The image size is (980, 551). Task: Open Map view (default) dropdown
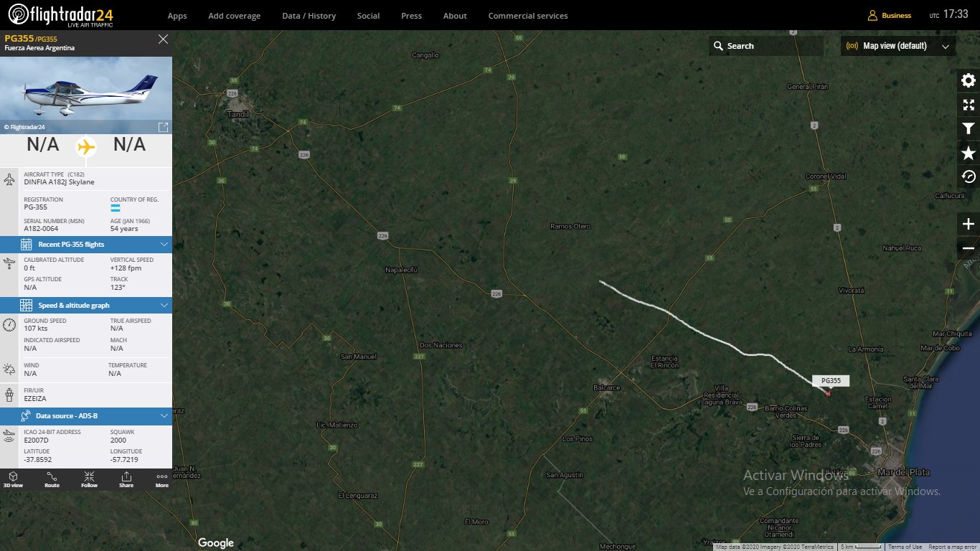pyautogui.click(x=898, y=46)
